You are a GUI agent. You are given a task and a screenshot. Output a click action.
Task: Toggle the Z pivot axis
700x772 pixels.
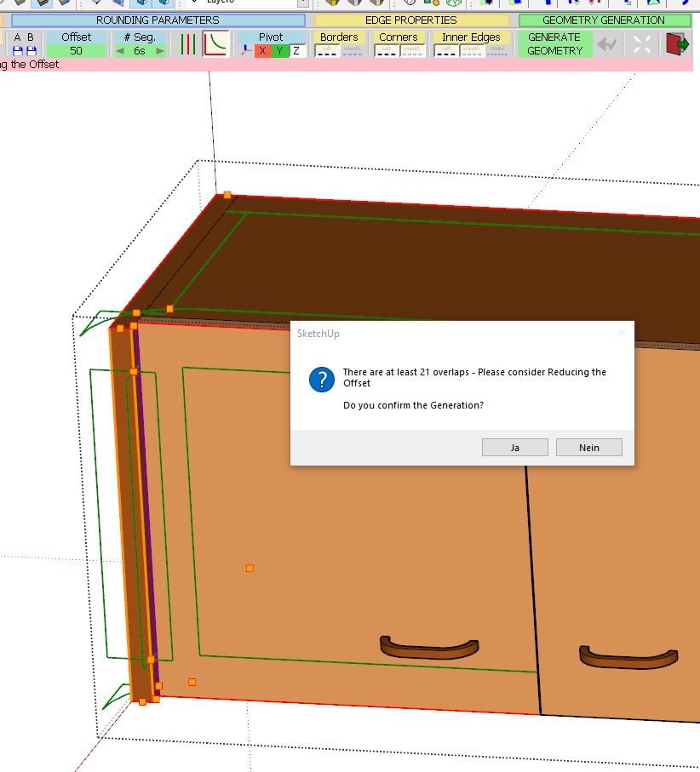[296, 51]
